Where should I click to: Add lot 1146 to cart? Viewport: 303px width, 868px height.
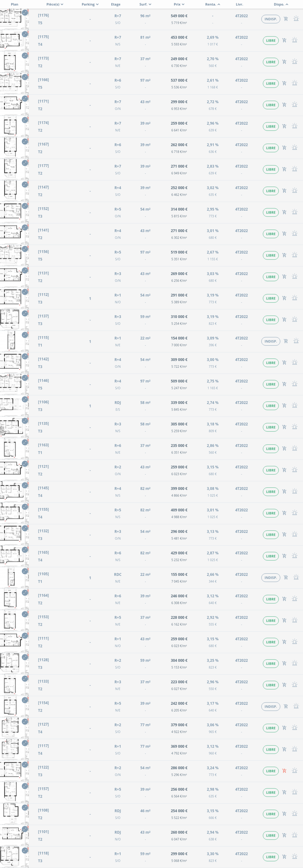click(284, 384)
